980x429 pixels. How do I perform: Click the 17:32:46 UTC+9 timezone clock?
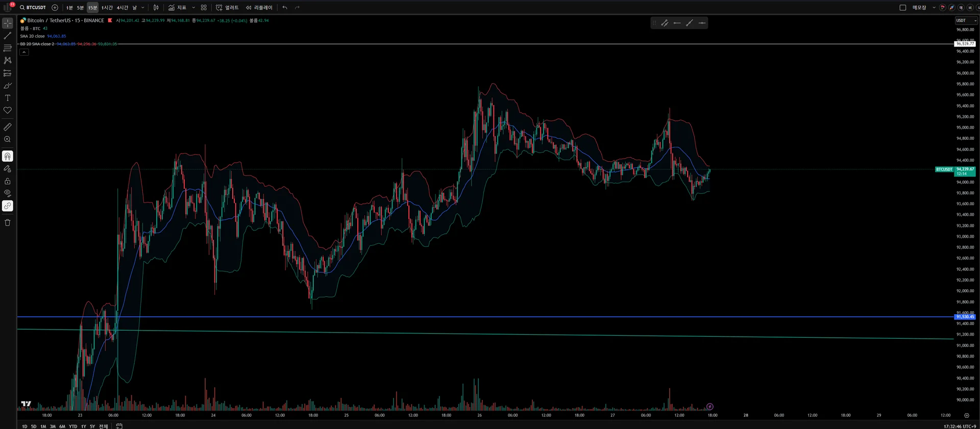coord(960,426)
